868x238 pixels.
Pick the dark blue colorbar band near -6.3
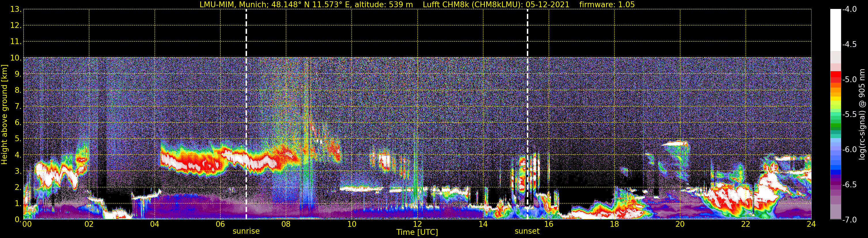835,172
